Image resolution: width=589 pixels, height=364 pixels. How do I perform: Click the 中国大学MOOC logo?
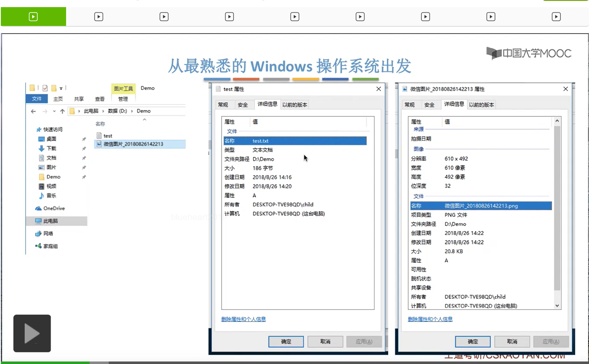pos(529,53)
